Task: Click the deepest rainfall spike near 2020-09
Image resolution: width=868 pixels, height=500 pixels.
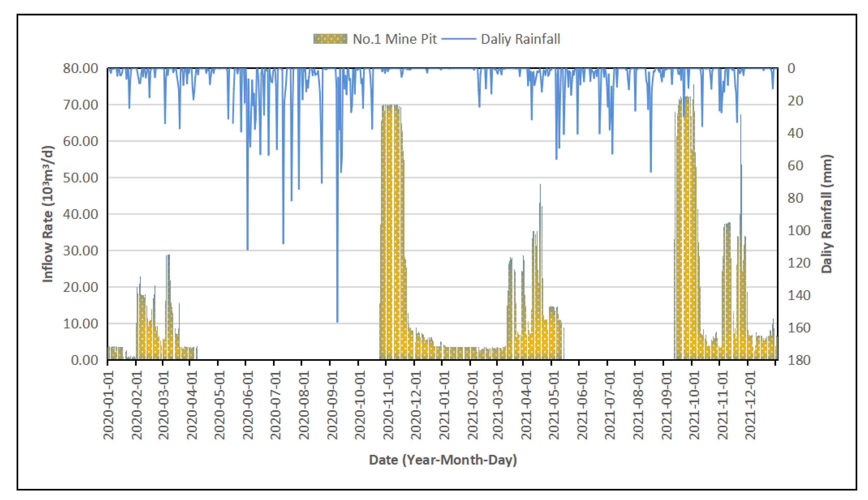Action: coord(337,309)
